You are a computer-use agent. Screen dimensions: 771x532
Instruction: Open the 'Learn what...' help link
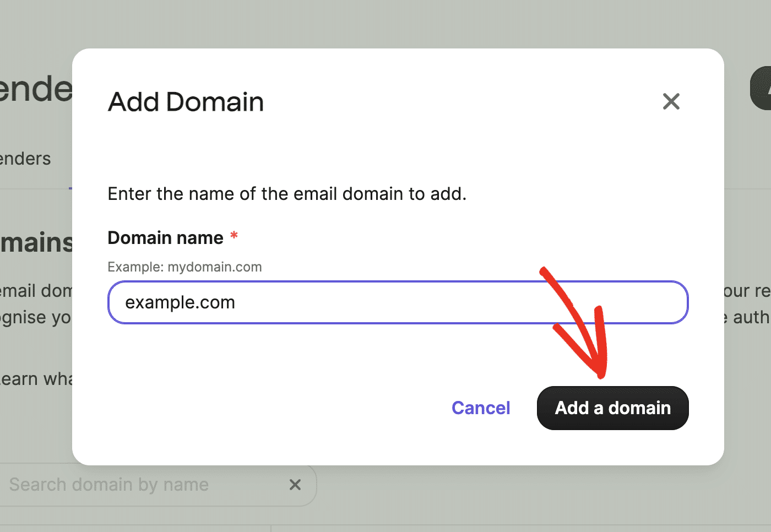pos(36,378)
